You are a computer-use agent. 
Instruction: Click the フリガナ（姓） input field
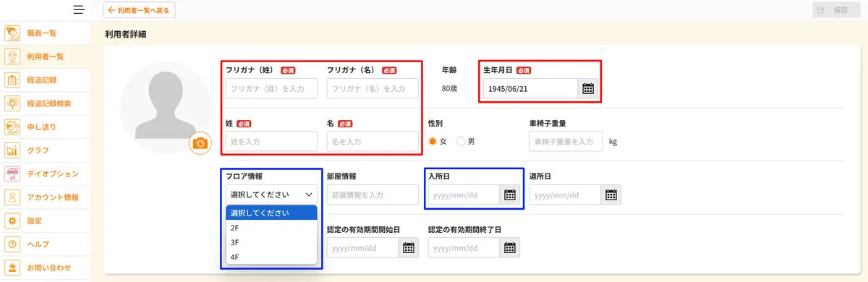point(271,89)
